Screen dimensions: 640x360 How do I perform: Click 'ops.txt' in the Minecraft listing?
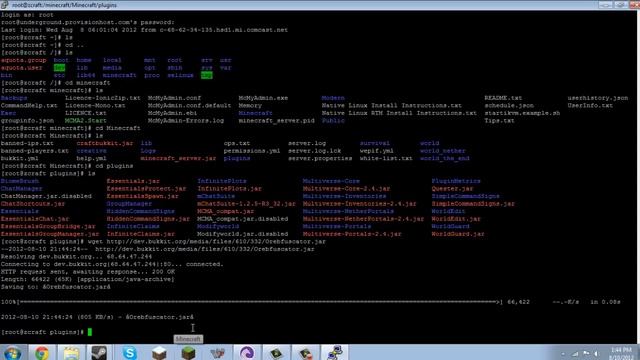(x=237, y=143)
